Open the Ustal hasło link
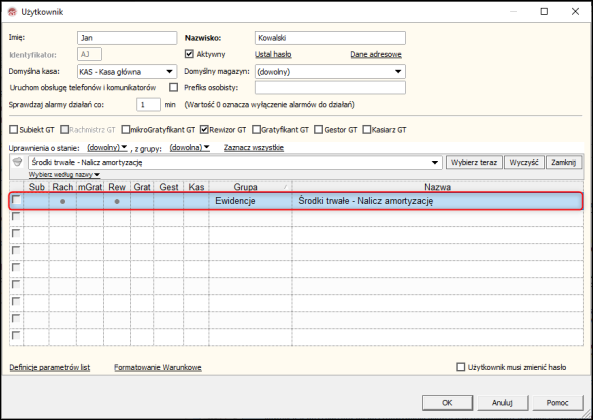This screenshot has height=420, width=593. tap(273, 54)
